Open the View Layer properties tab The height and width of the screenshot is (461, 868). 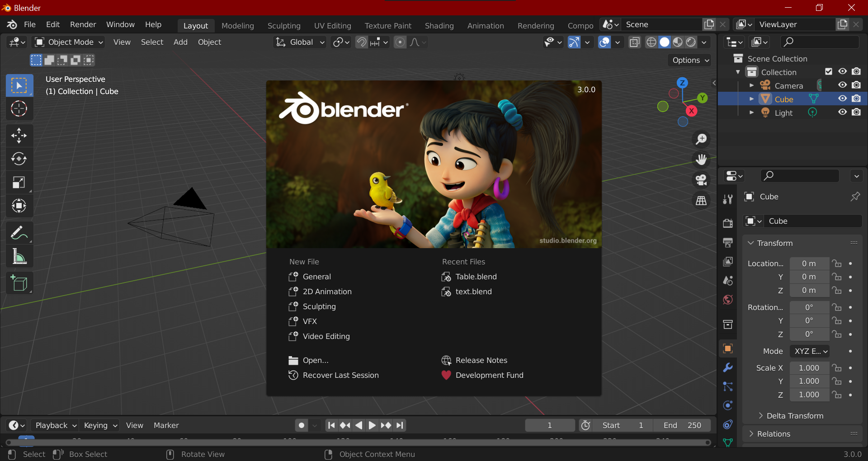click(728, 262)
